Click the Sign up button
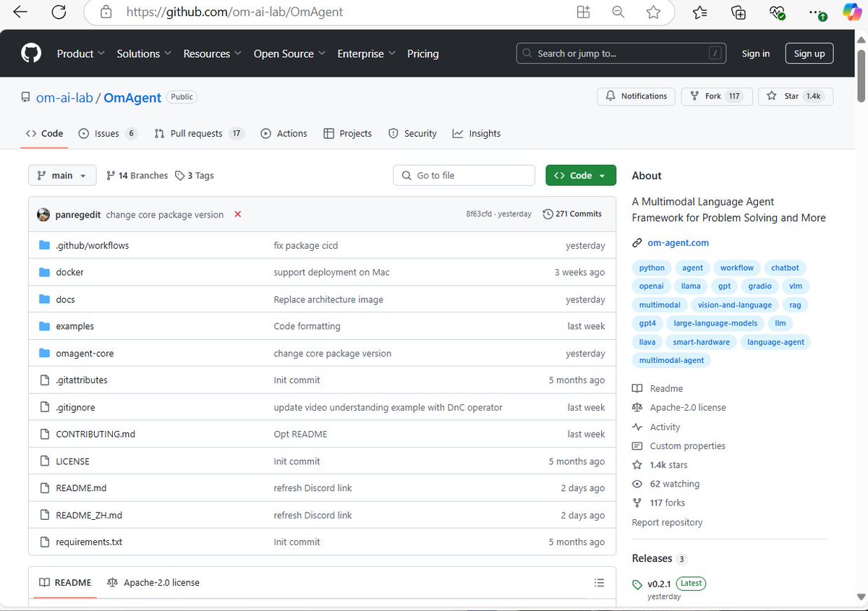The width and height of the screenshot is (868, 611). [809, 54]
